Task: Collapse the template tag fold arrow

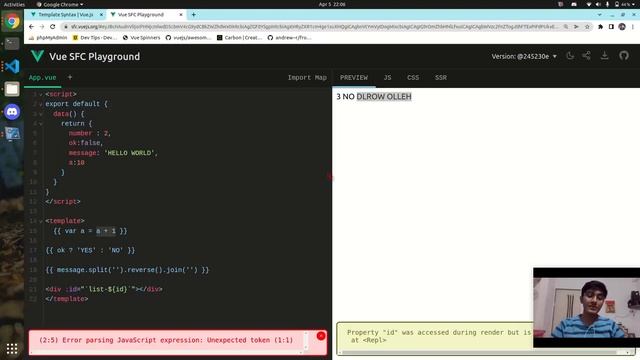Action: [x=40, y=221]
